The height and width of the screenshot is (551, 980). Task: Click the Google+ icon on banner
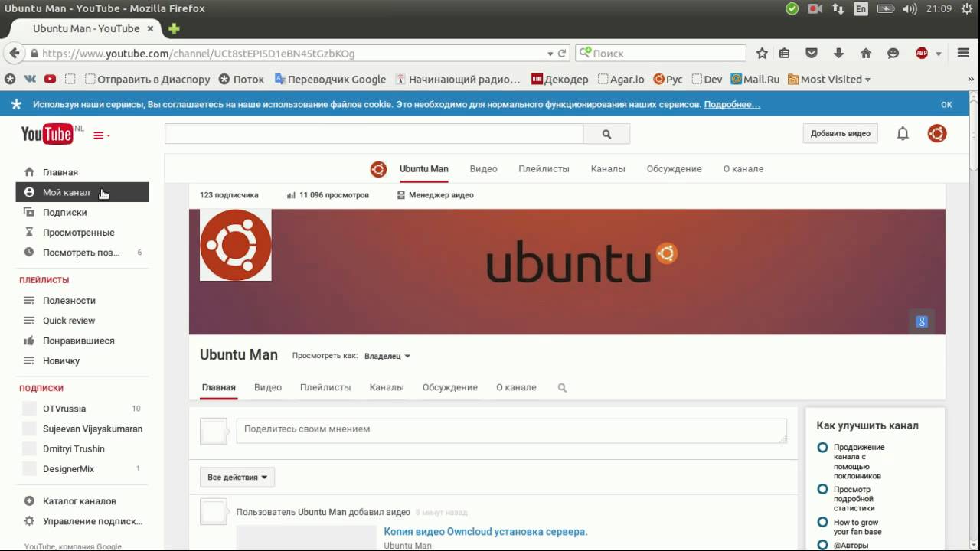(922, 321)
